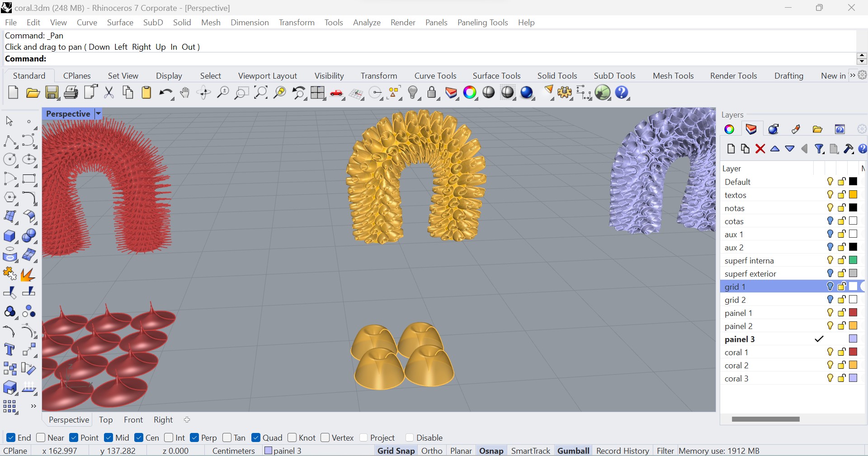Click the Command input field
This screenshot has height=456, width=868.
(x=429, y=59)
